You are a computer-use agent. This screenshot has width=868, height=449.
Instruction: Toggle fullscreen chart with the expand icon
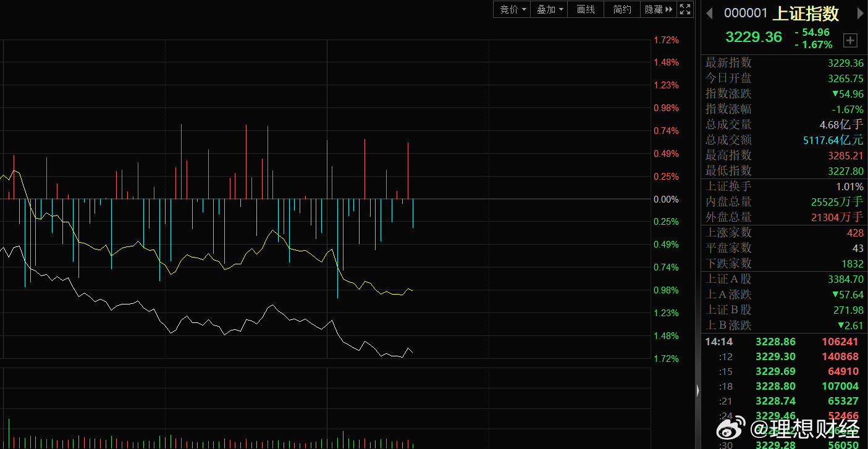[x=685, y=9]
